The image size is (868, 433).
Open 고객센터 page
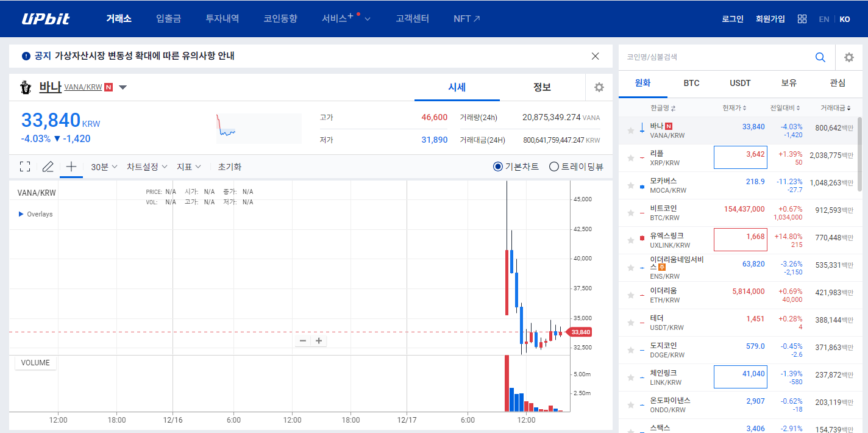tap(412, 18)
